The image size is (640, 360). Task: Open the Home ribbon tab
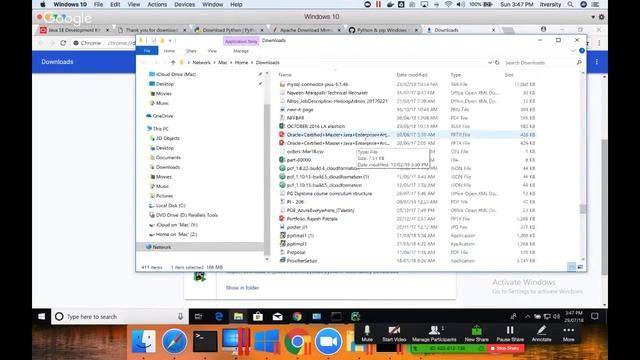point(169,51)
